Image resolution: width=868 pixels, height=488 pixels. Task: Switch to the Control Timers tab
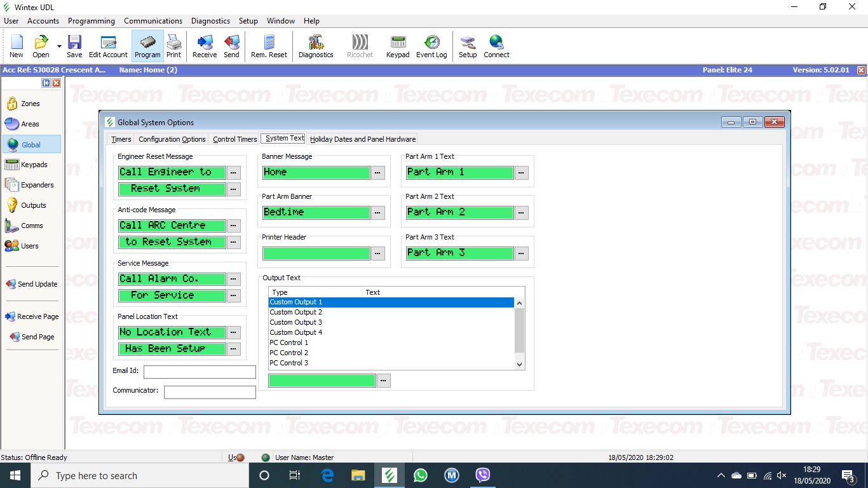[x=234, y=139]
